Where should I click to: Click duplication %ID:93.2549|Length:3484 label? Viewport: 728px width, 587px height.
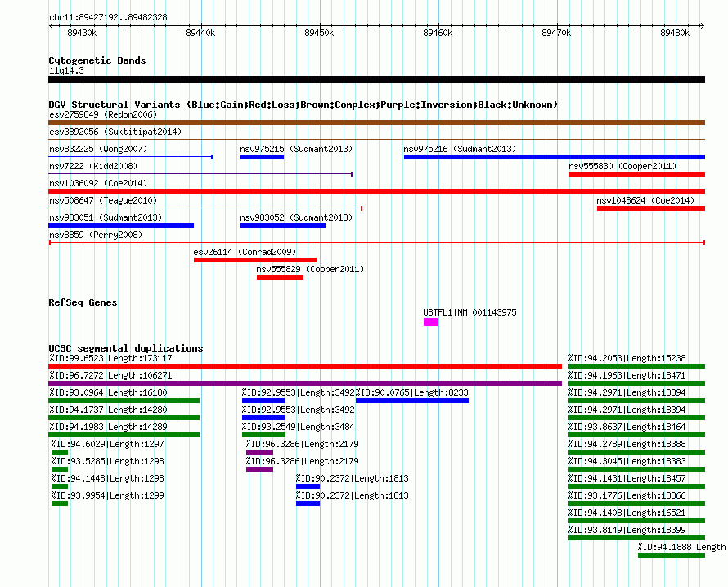298,427
